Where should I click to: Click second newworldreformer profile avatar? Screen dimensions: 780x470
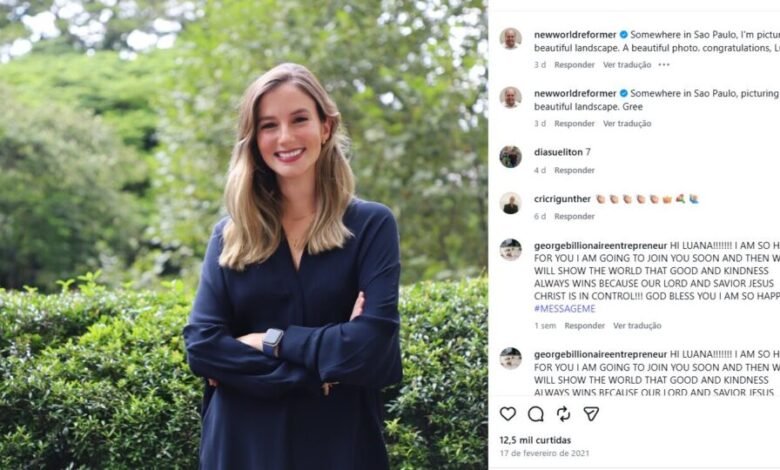[510, 97]
